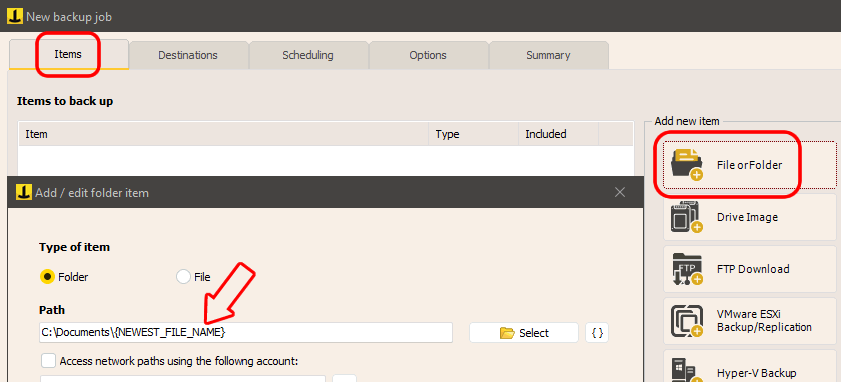Go to the Summary tab

tap(548, 55)
